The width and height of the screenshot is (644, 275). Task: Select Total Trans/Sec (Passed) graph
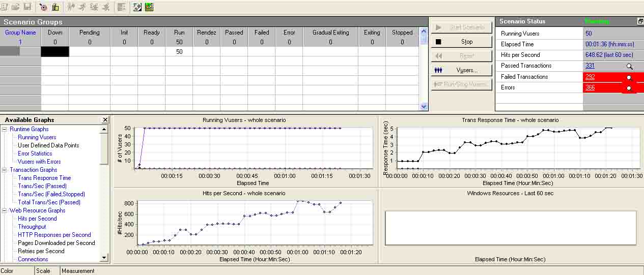tap(49, 202)
